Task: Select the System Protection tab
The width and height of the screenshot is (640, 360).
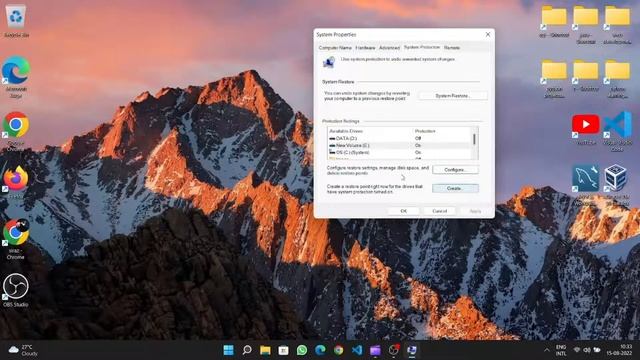Action: click(x=422, y=47)
